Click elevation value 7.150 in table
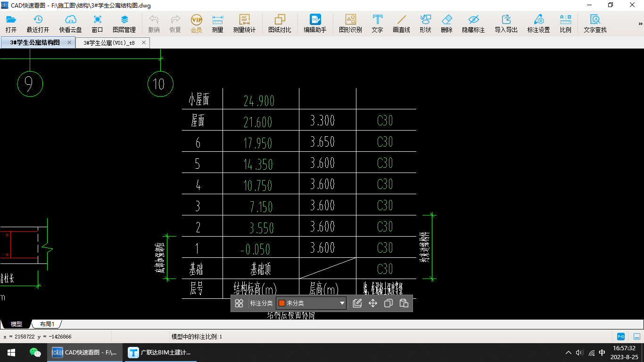Image resolution: width=644 pixels, height=362 pixels. [262, 206]
